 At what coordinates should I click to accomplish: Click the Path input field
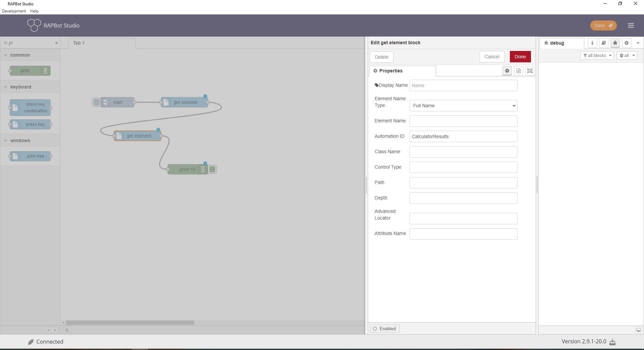tap(463, 183)
